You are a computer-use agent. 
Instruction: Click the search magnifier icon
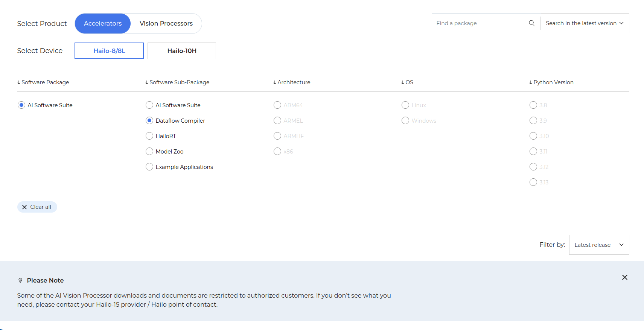pos(531,23)
